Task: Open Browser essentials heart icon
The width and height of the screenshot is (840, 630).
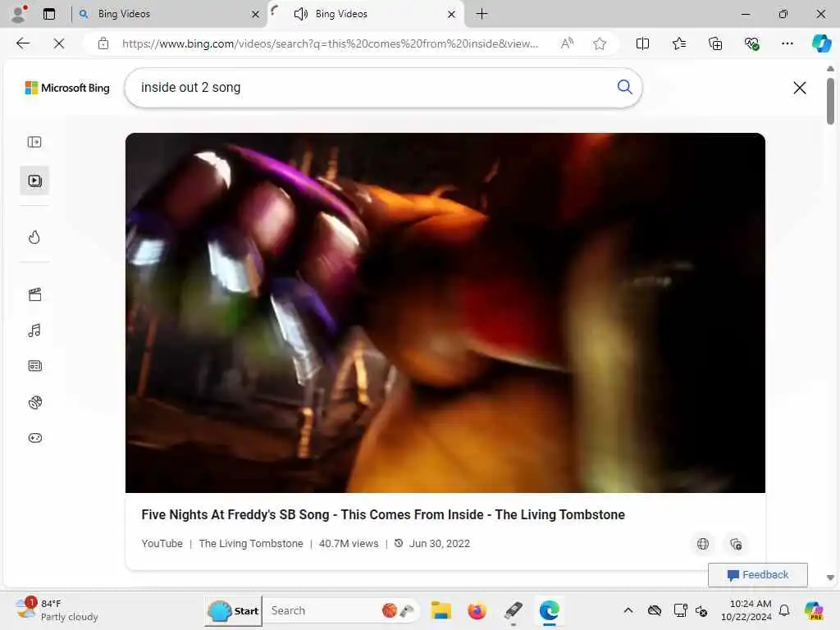Action: click(x=751, y=43)
